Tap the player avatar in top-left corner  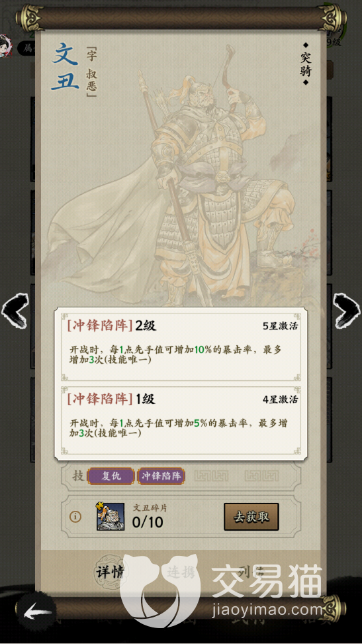coord(6,46)
